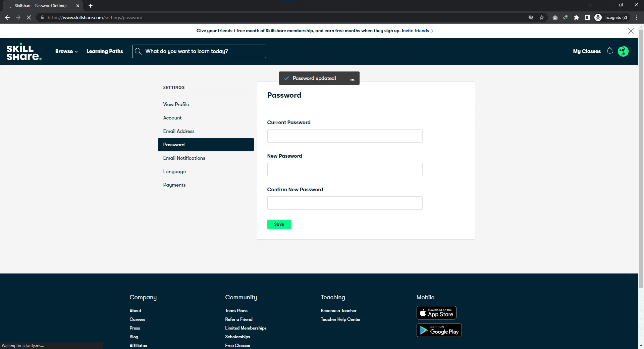Click the search magnifier icon
Image resolution: width=644 pixels, height=349 pixels.
click(x=138, y=51)
